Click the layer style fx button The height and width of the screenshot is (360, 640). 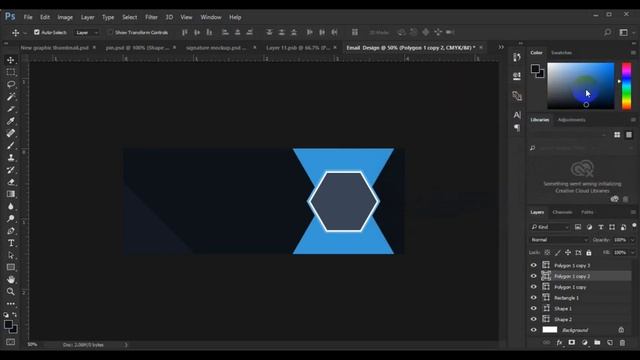tap(559, 343)
